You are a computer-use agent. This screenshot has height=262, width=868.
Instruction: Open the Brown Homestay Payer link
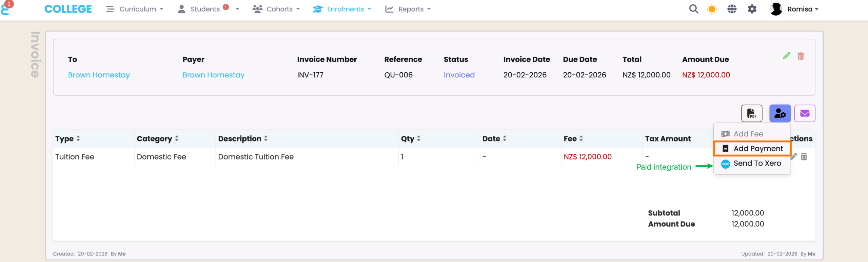[x=213, y=75]
